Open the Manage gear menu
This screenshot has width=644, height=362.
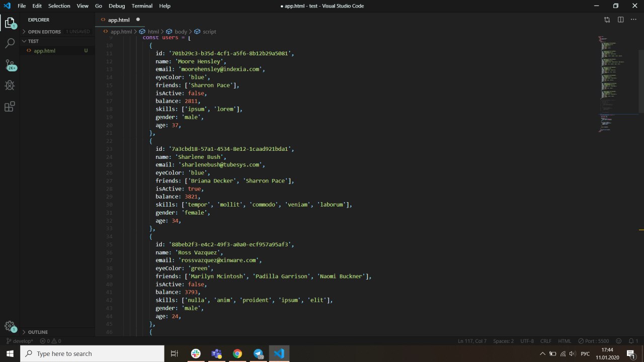pos(10,326)
